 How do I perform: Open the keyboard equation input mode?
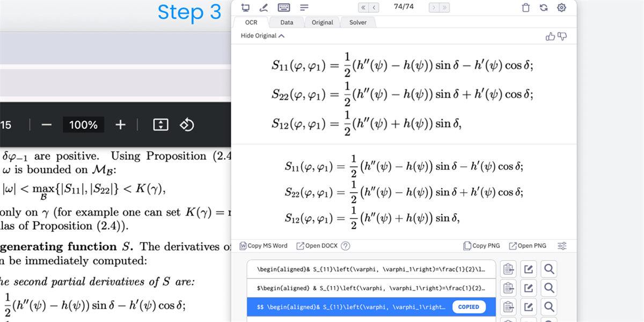[283, 7]
